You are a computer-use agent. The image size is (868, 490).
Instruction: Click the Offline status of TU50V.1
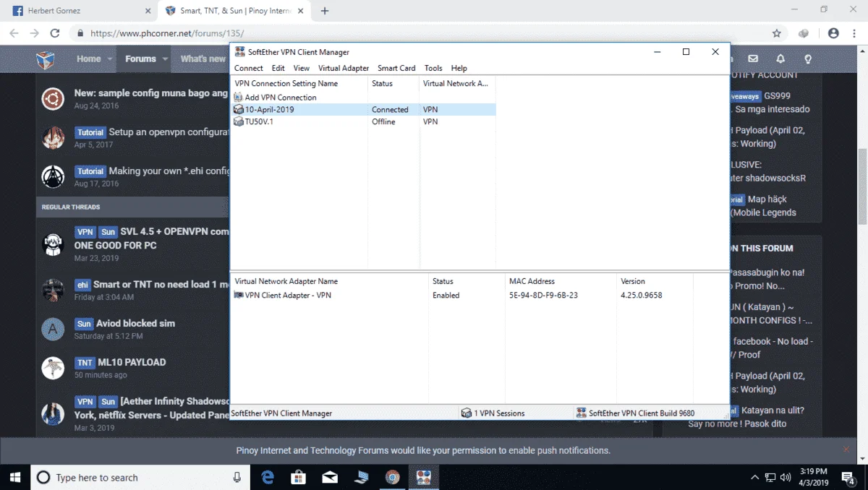383,122
